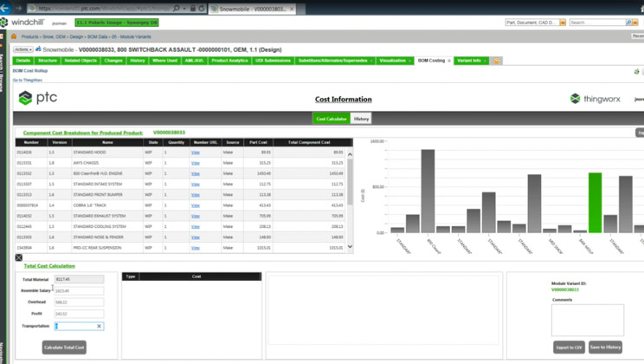Select the Cost Calculator button
Screen dimensions: 644x364
(x=332, y=119)
